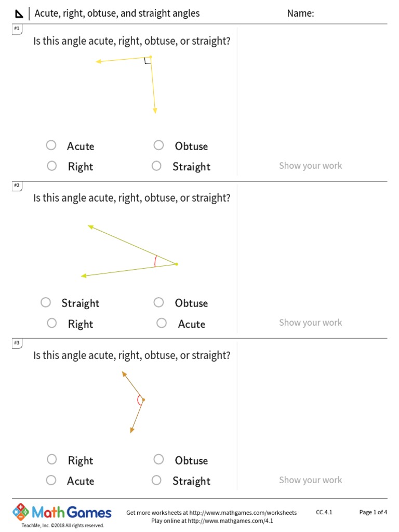Viewport: 399px width, 532px height.
Task: Click the #1 question number badge
Action: [x=17, y=29]
